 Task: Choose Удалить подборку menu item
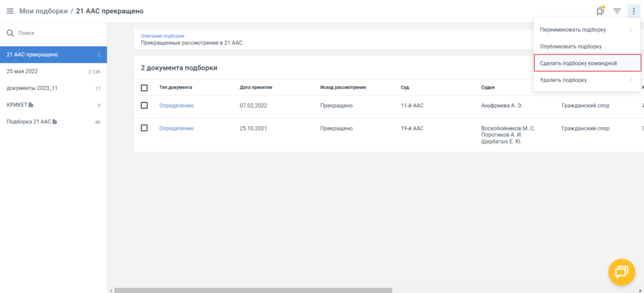tap(587, 80)
